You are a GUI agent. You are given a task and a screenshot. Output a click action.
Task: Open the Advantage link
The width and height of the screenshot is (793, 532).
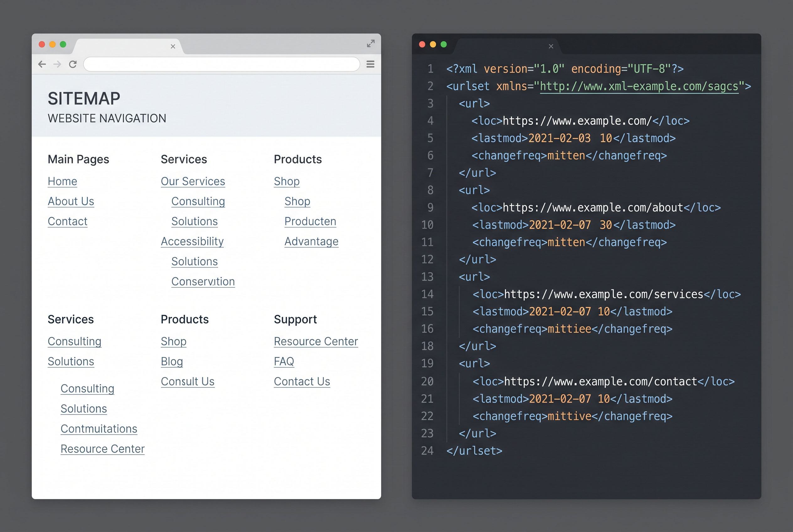pos(311,242)
